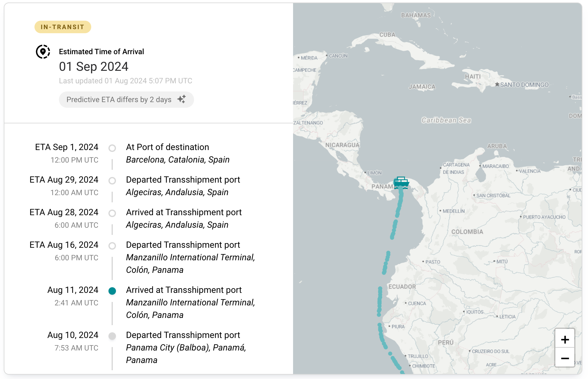
Task: Zoom in with the plus button
Action: coord(565,339)
